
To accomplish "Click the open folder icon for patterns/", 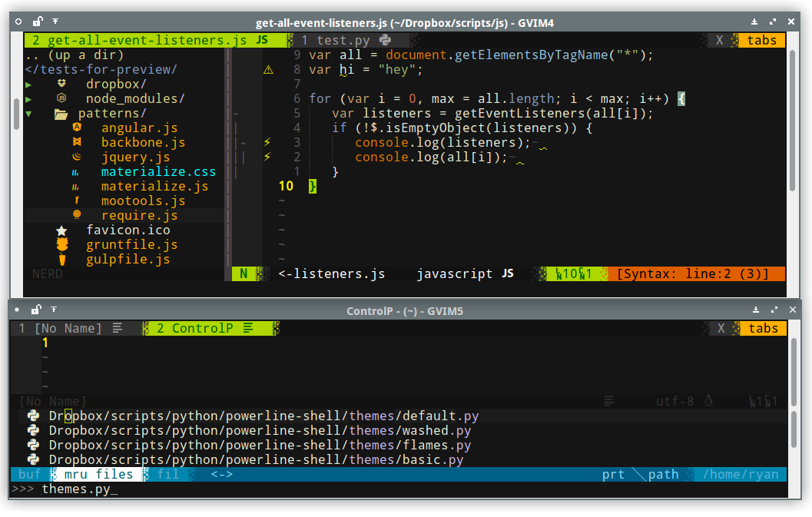I will click(61, 114).
